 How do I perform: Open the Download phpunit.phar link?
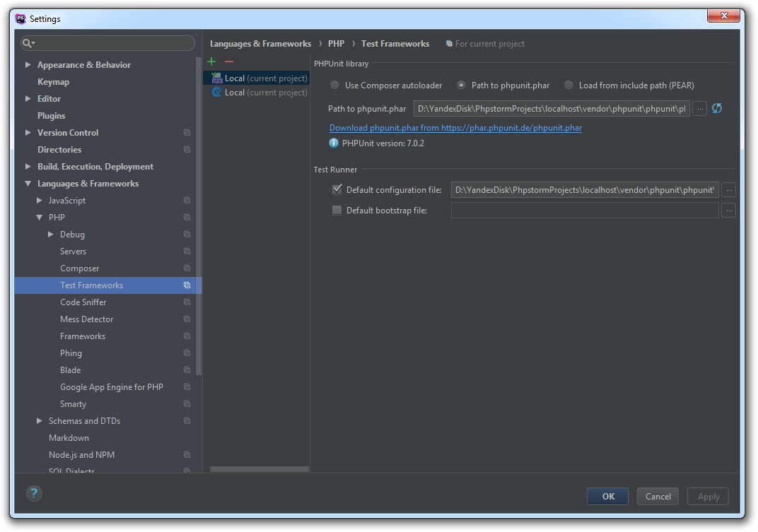(455, 128)
